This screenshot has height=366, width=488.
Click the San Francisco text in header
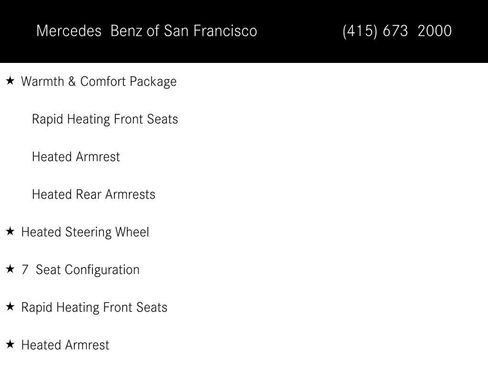(x=210, y=31)
